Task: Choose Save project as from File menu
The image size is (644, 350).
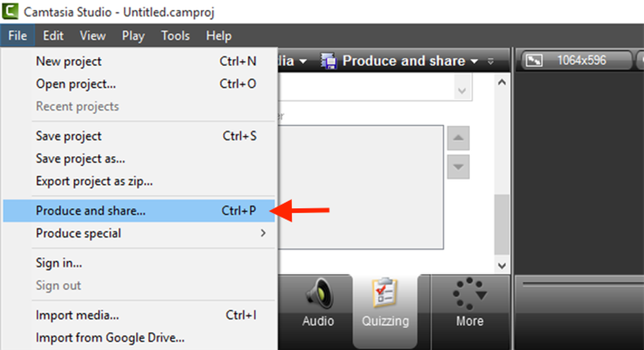Action: tap(80, 159)
